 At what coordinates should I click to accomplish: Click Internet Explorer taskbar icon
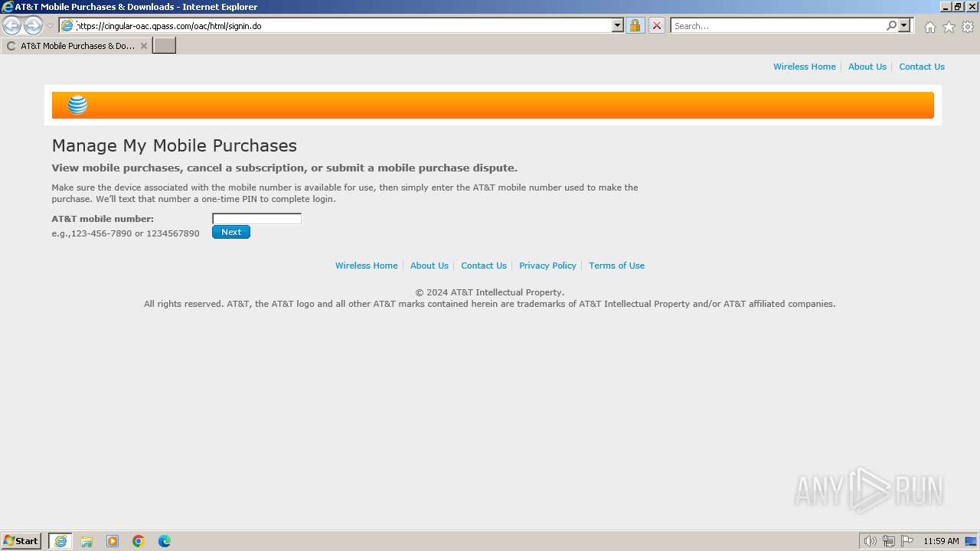tap(60, 541)
